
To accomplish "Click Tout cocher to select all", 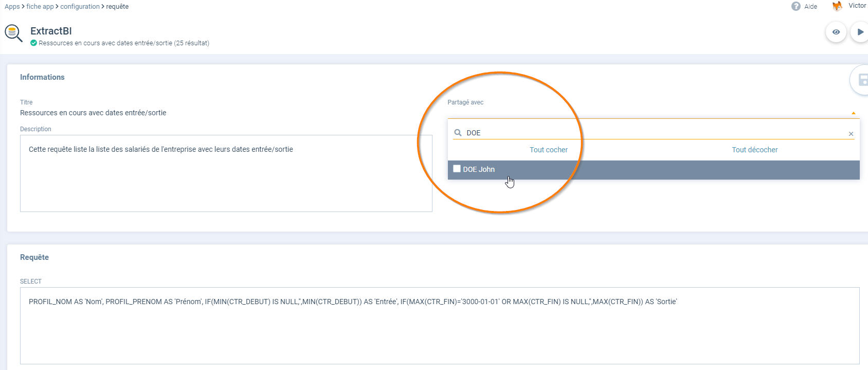I will click(x=549, y=150).
